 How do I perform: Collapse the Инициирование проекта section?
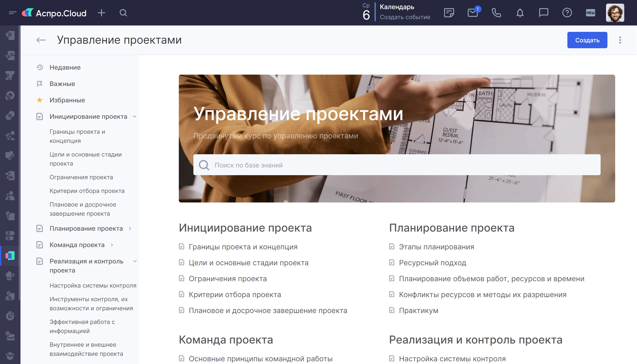134,116
